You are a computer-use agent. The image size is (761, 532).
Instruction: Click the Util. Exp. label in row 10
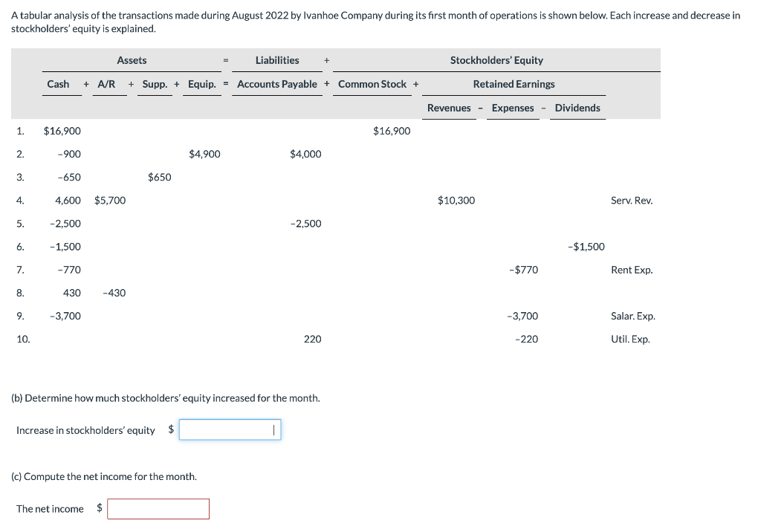629,339
